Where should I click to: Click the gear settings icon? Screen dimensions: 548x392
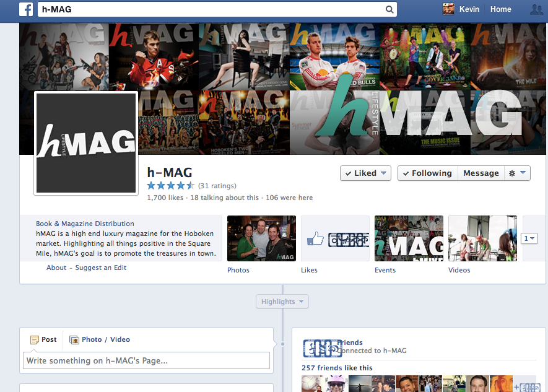512,173
